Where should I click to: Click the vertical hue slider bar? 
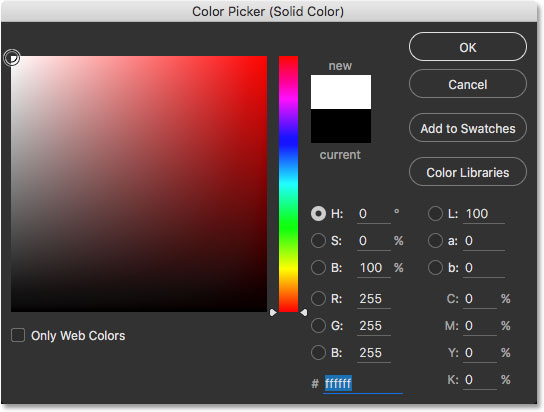pyautogui.click(x=288, y=184)
